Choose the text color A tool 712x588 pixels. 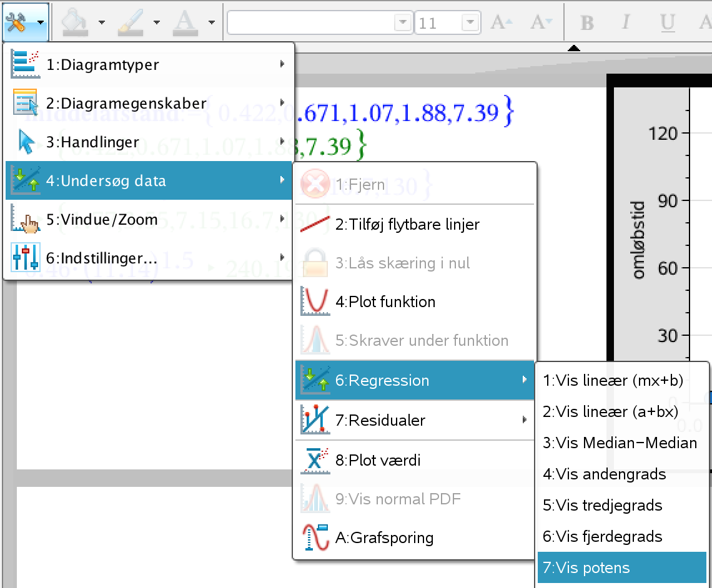coord(185,22)
